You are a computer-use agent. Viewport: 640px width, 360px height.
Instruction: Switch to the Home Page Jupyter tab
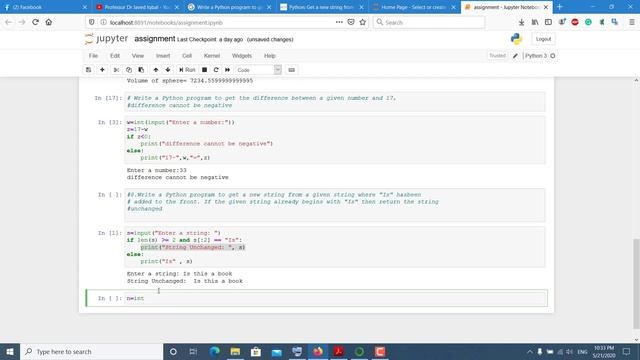coord(414,7)
